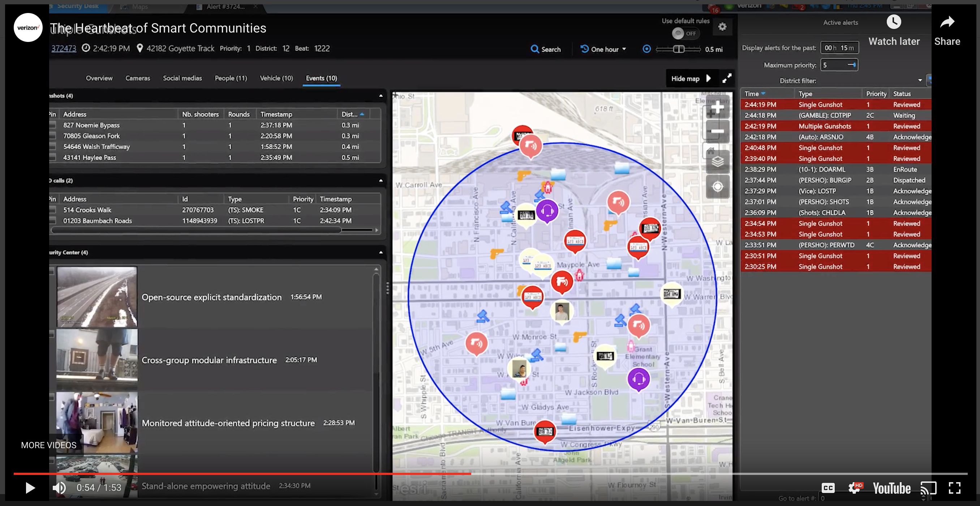Viewport: 980px width, 506px height.
Task: Open Open-source explicit standardization thumbnail
Action: [96, 297]
